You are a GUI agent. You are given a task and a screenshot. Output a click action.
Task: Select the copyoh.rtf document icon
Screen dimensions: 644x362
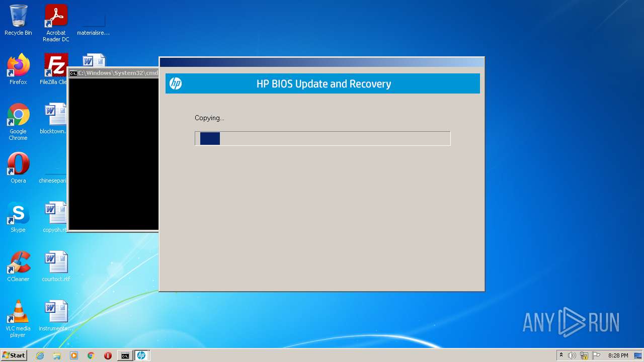pyautogui.click(x=54, y=217)
